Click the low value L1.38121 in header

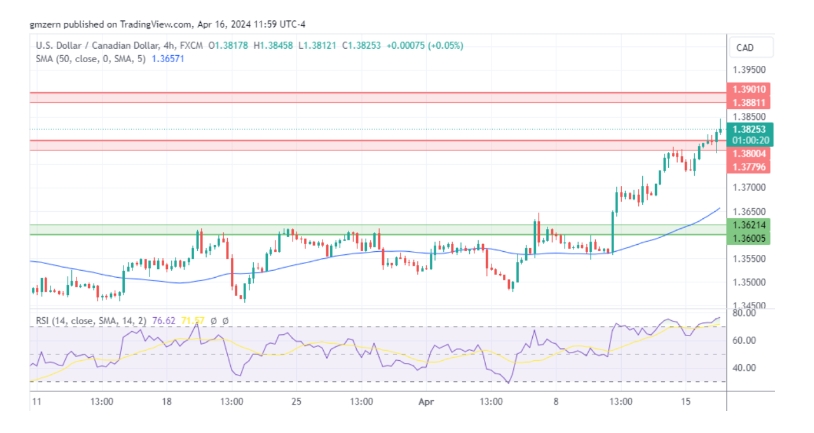point(317,46)
